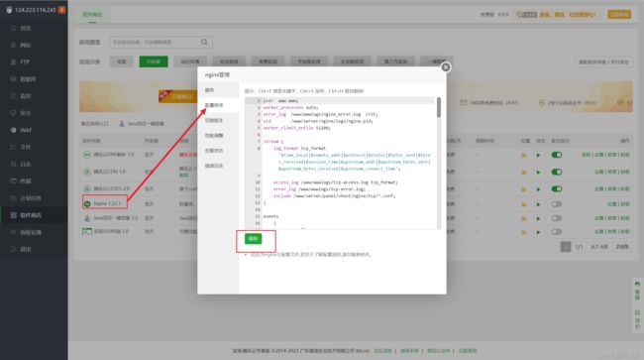Click the Java项目一键部署 recent-use shortcut

coord(142,123)
